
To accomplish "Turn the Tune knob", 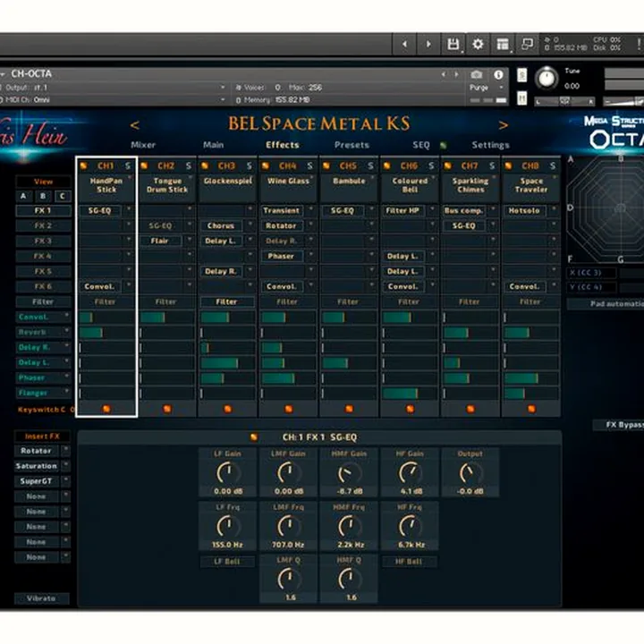I will (x=547, y=79).
